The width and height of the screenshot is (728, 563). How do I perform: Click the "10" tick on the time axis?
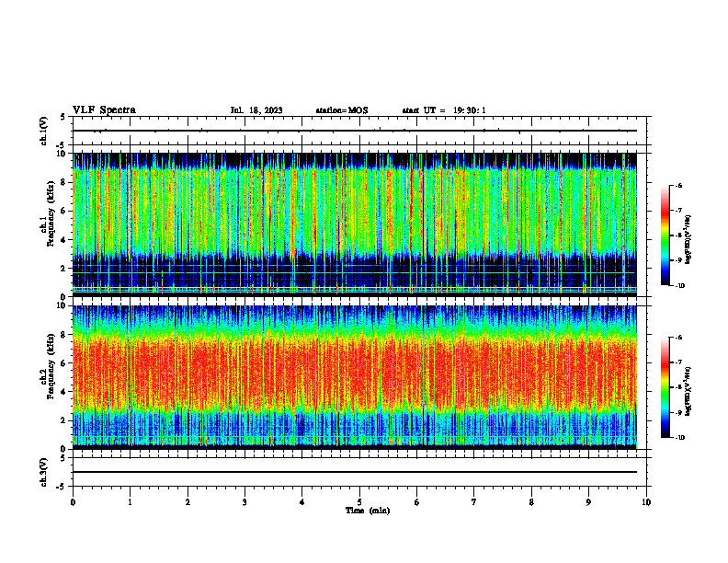tap(646, 502)
